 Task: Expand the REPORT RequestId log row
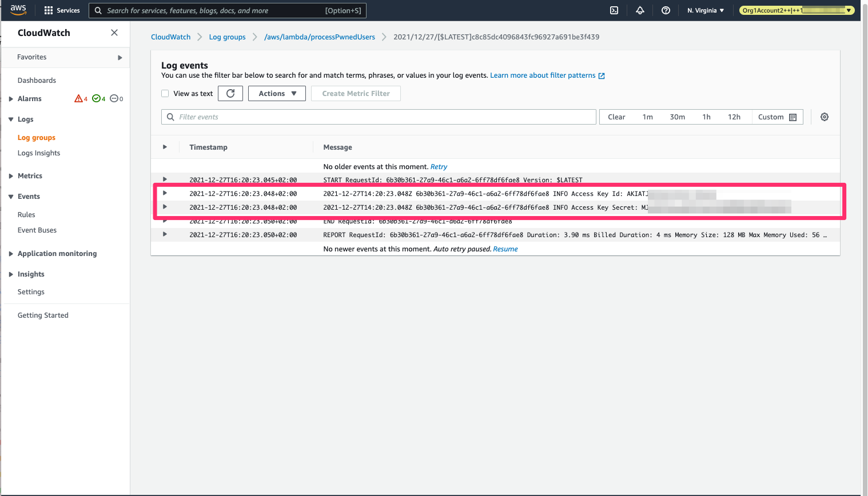165,234
